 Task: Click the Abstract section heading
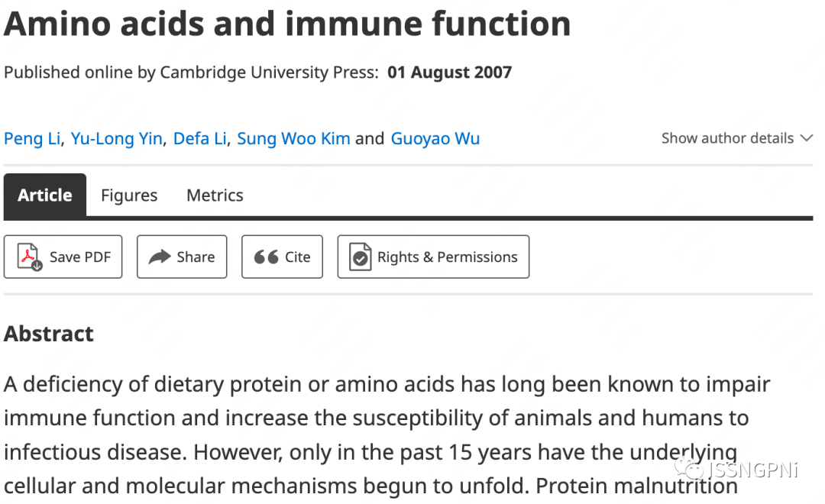click(x=49, y=334)
